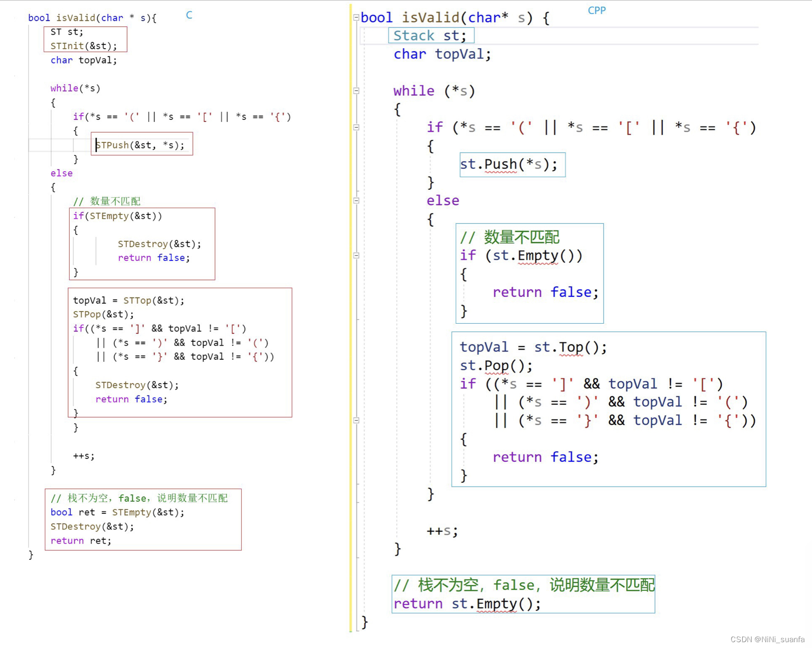The width and height of the screenshot is (812, 648).
Task: Click '// 栈不为空' comment in CPP pane
Action: click(524, 585)
